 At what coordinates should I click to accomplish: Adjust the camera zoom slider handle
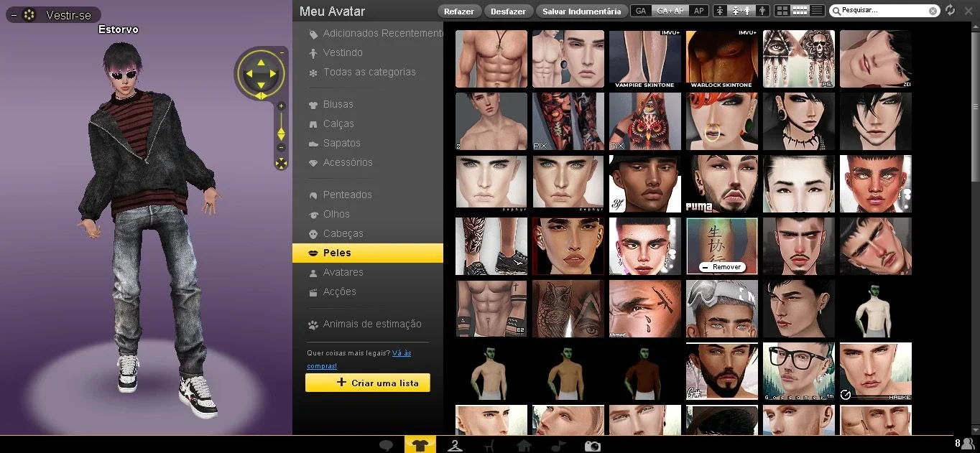point(281,134)
